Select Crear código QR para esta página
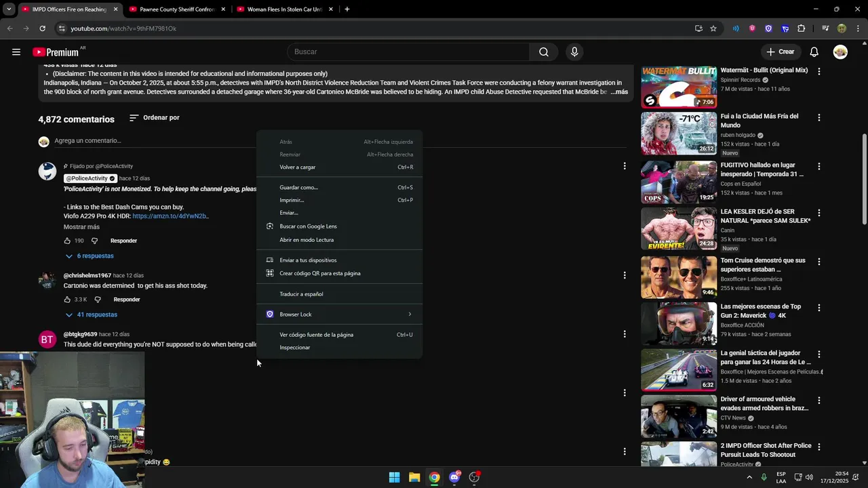Image resolution: width=868 pixels, height=488 pixels. coord(339,274)
